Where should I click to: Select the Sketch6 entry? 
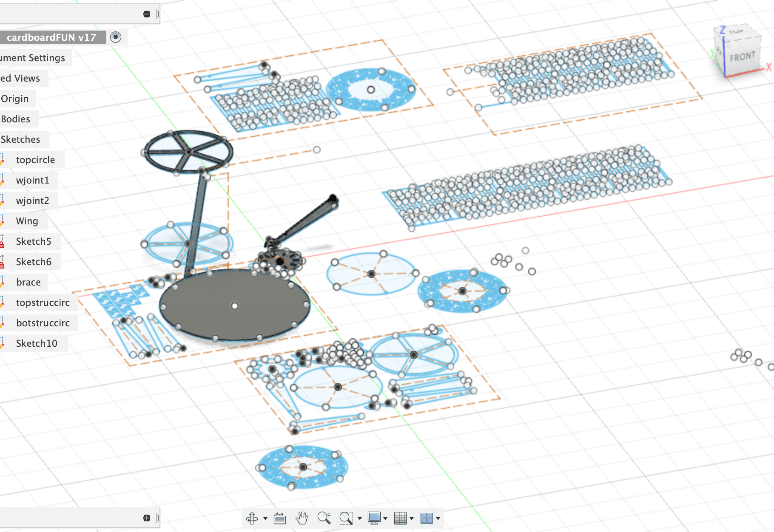click(x=34, y=262)
